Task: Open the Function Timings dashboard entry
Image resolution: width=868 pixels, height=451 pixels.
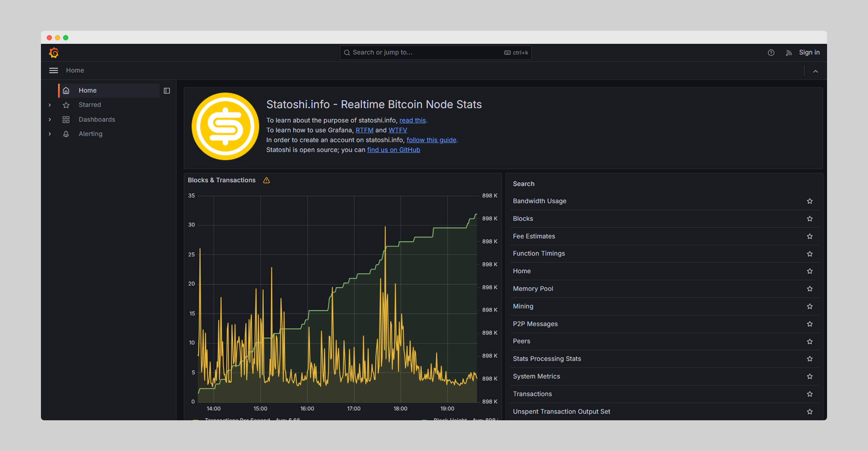Action: [x=539, y=254]
